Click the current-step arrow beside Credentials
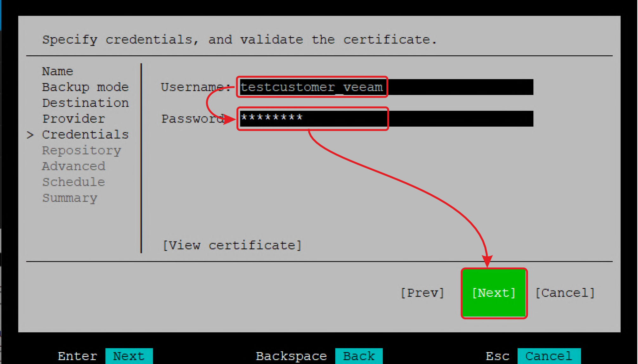This screenshot has width=638, height=364. 30,135
